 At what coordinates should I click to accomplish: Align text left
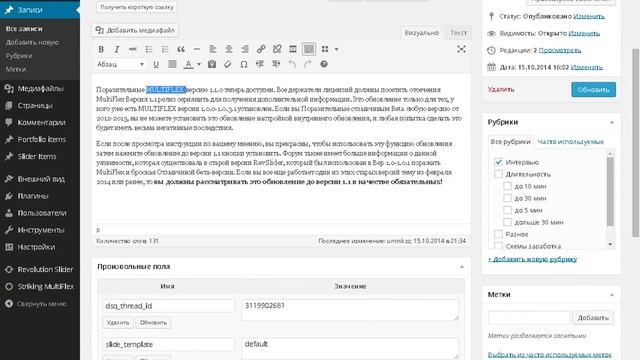[213, 49]
